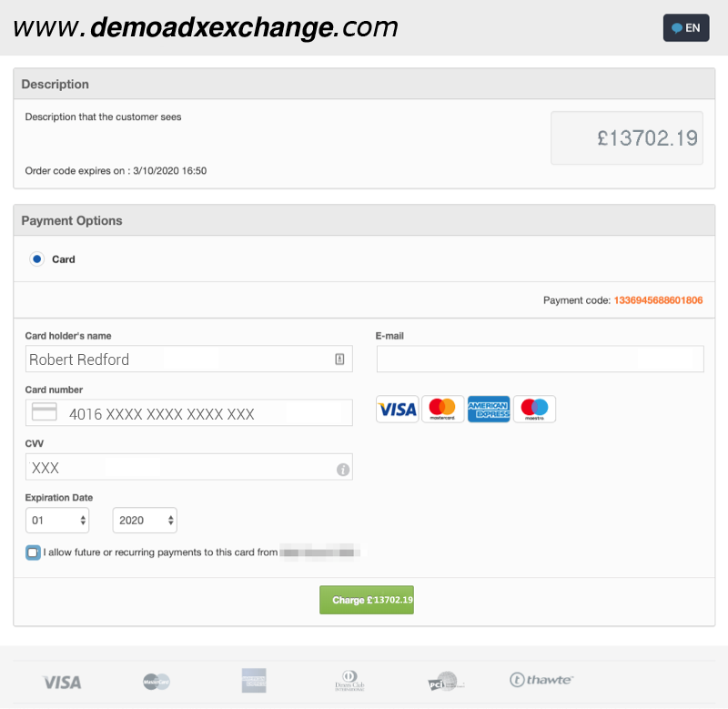Screen dimensions: 728x709
Task: Click the contact card icon in name field
Action: point(339,360)
